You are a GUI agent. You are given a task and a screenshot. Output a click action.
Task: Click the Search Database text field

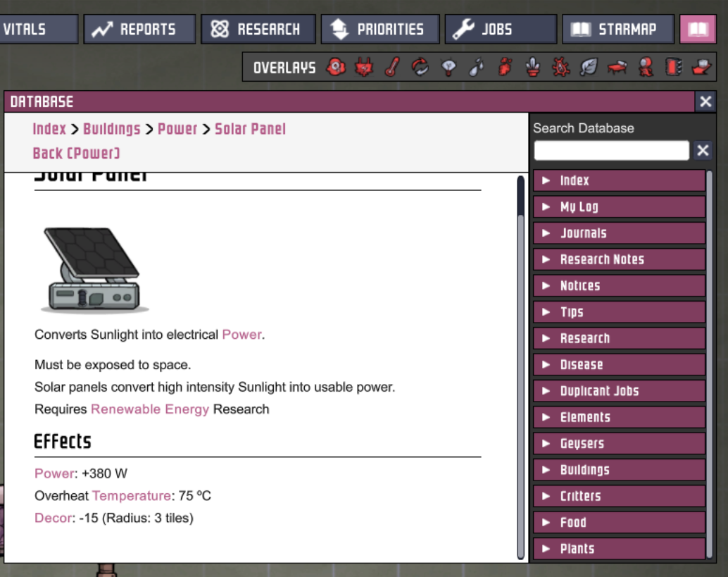[611, 150]
